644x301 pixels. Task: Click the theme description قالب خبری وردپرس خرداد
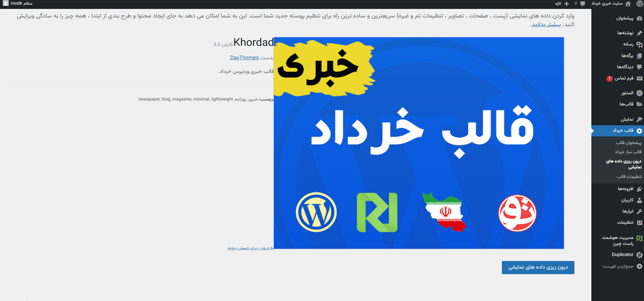[x=246, y=72]
